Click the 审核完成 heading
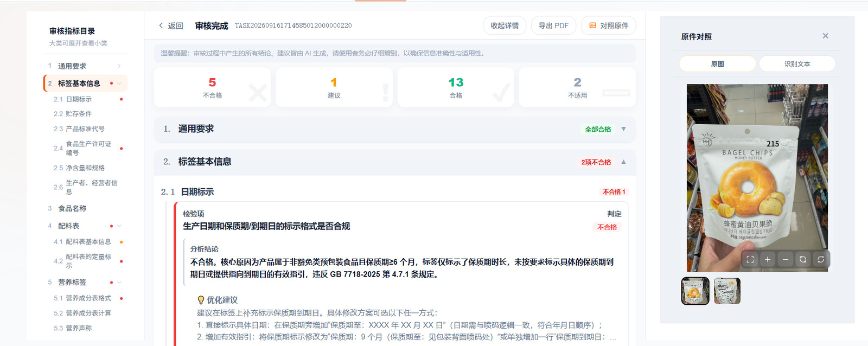The width and height of the screenshot is (868, 346). pyautogui.click(x=212, y=25)
